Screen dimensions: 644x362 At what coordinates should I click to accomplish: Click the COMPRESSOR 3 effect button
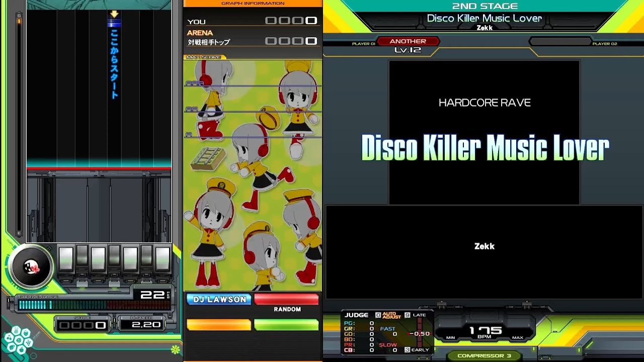pos(484,355)
